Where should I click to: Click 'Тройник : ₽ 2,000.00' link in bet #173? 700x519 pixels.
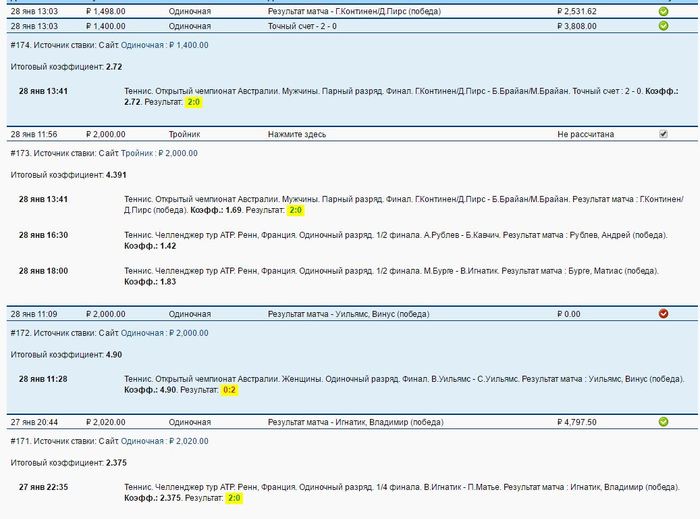coord(159,153)
